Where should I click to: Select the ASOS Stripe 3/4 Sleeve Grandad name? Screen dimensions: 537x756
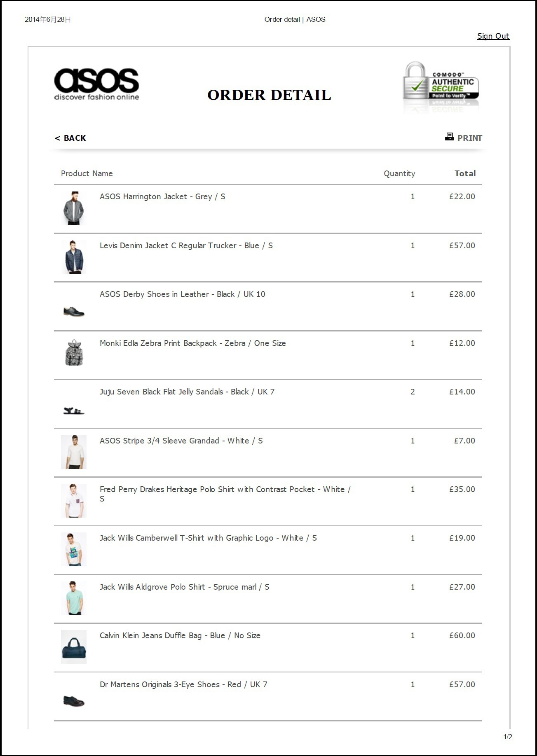181,441
